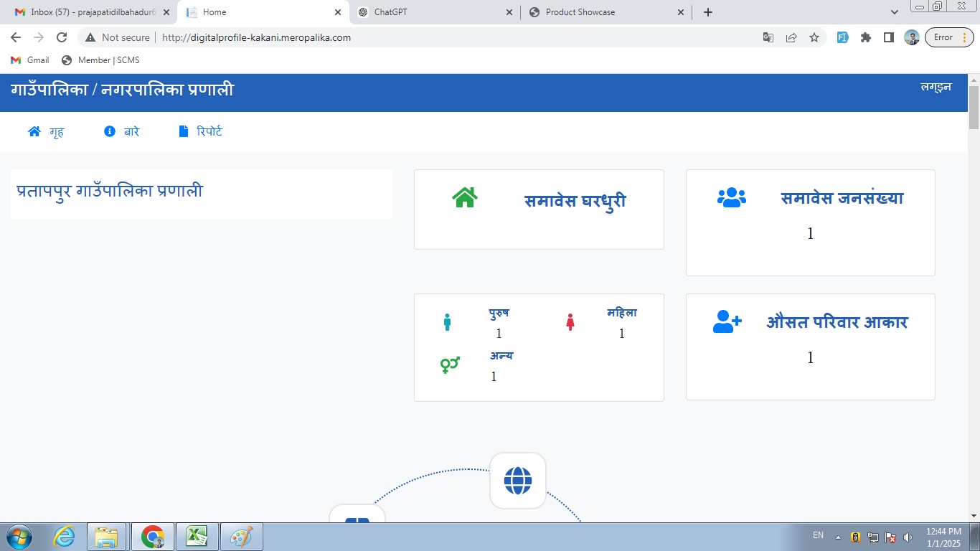Screen dimensions: 980x551
Task: Switch to the ChatGPT tab
Action: 434,12
